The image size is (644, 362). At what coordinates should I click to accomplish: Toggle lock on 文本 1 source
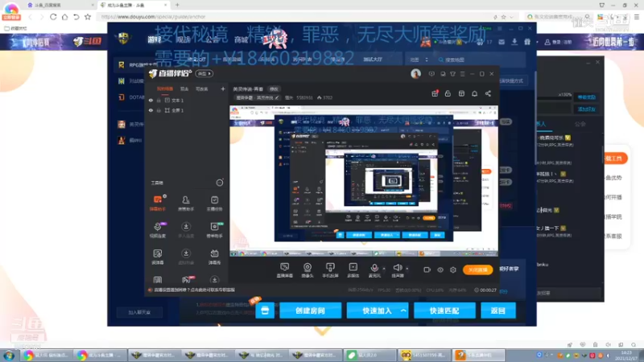(159, 100)
